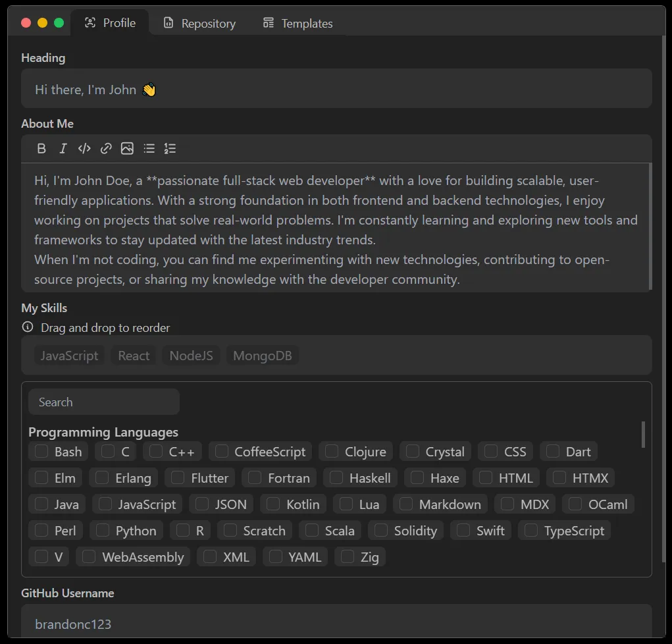672x644 pixels.
Task: Check the WebAssembly language option
Action: (x=88, y=556)
